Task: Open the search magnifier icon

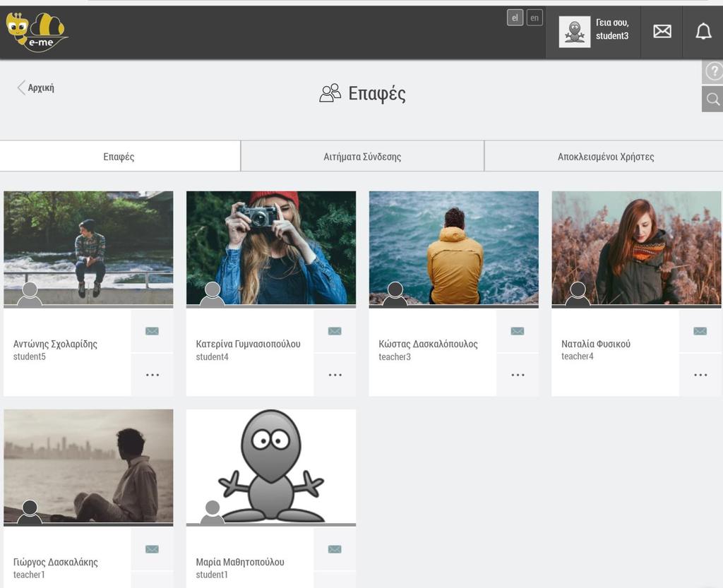Action: point(713,99)
